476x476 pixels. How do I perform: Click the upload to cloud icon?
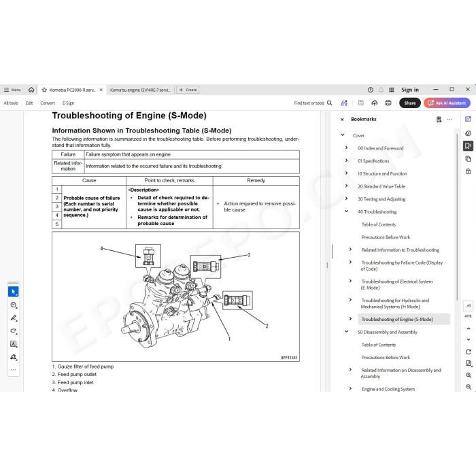coord(374,103)
